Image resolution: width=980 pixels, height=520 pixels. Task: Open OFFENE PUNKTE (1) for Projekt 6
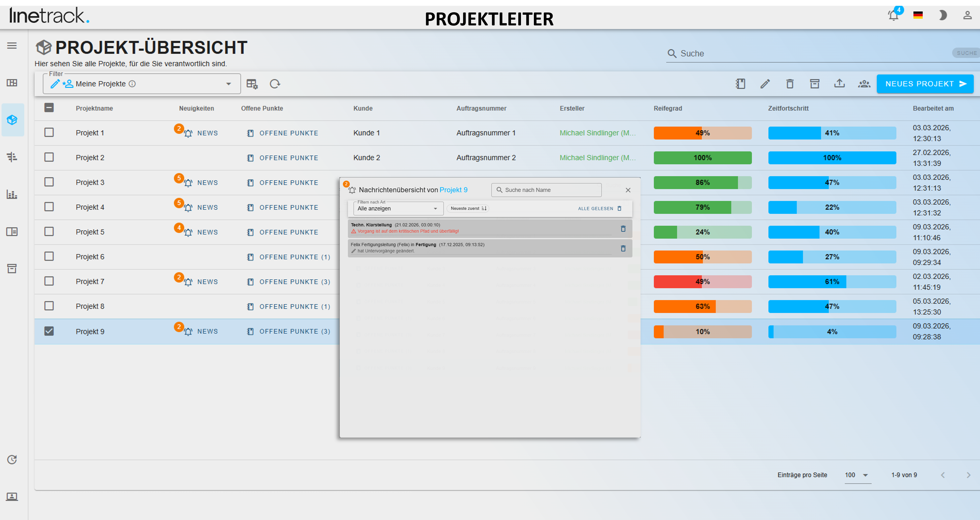pyautogui.click(x=288, y=257)
